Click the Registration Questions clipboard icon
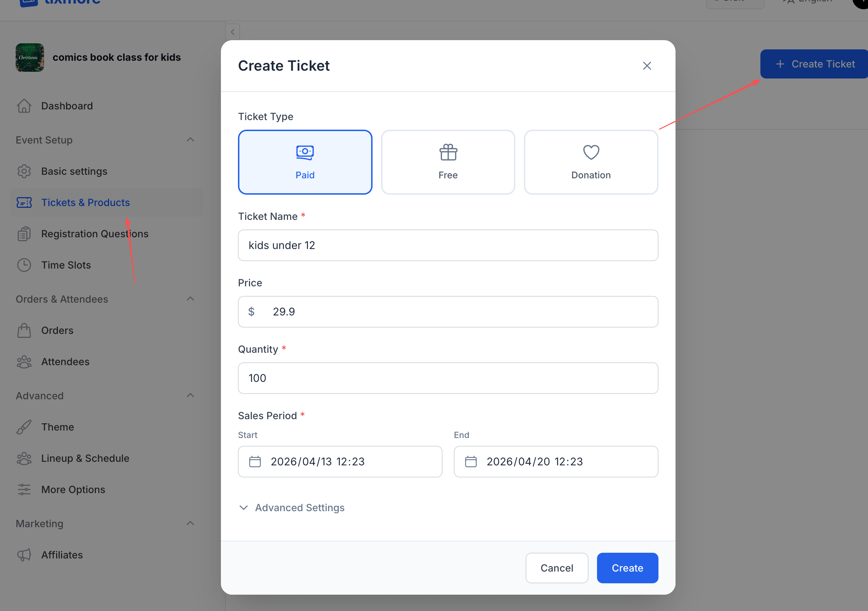 coord(24,234)
